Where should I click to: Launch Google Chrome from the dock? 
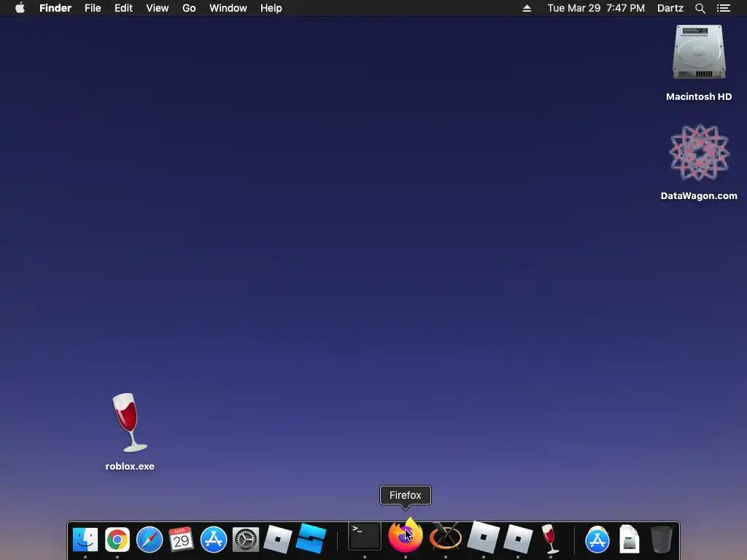point(117,540)
